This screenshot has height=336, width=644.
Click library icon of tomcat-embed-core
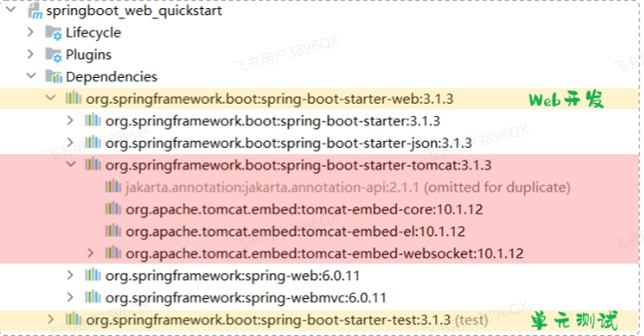113,209
